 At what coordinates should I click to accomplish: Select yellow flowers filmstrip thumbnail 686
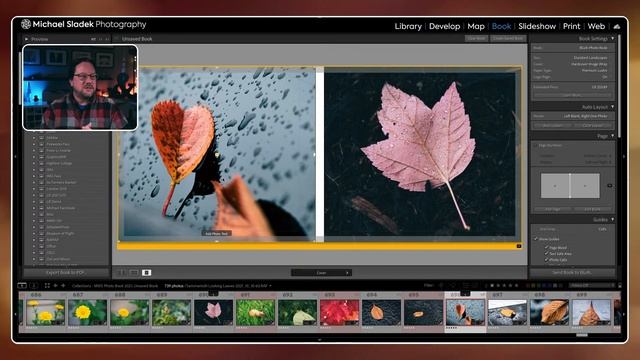(45, 312)
